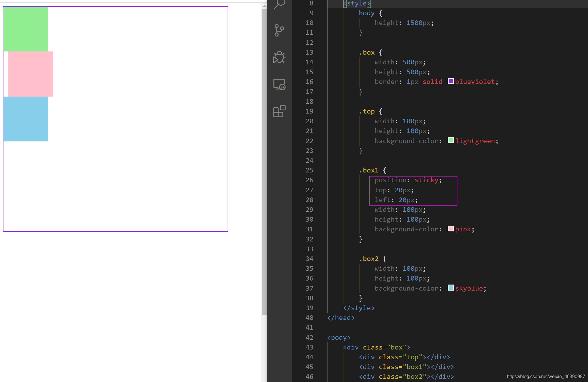Click the lightgreen color swatch in editor

tap(451, 140)
